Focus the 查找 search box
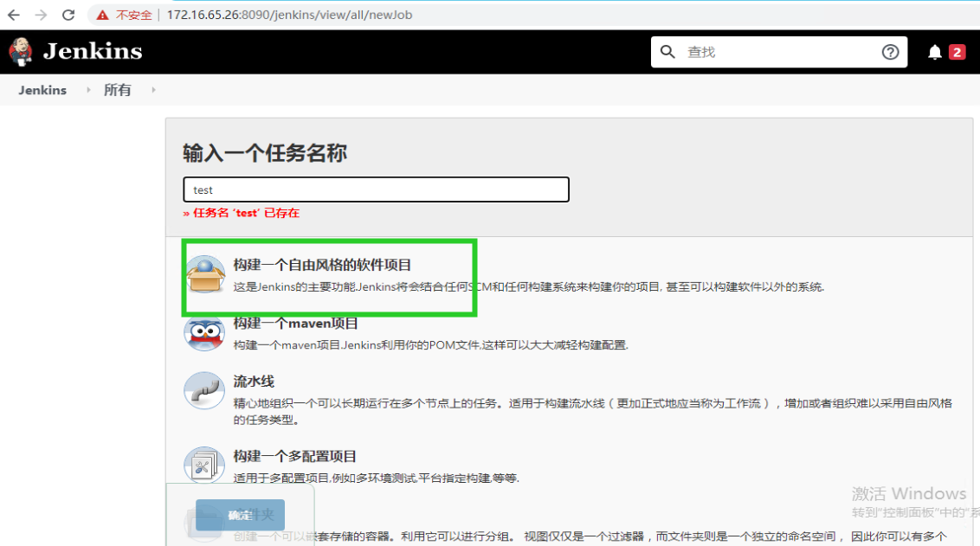 (x=780, y=52)
